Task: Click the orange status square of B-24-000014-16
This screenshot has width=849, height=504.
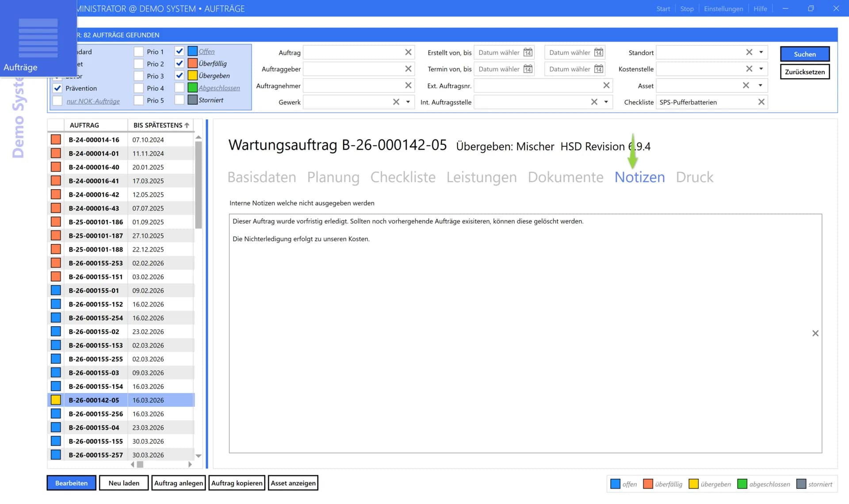Action: (x=56, y=139)
